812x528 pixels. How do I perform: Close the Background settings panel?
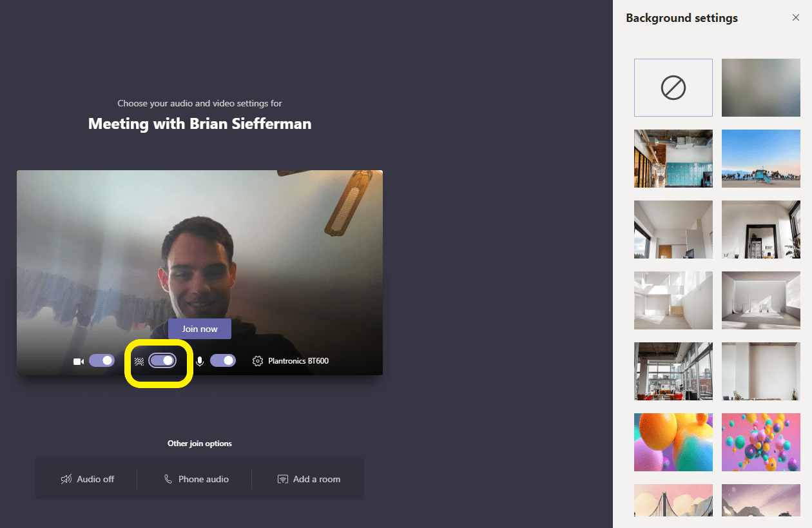[796, 17]
